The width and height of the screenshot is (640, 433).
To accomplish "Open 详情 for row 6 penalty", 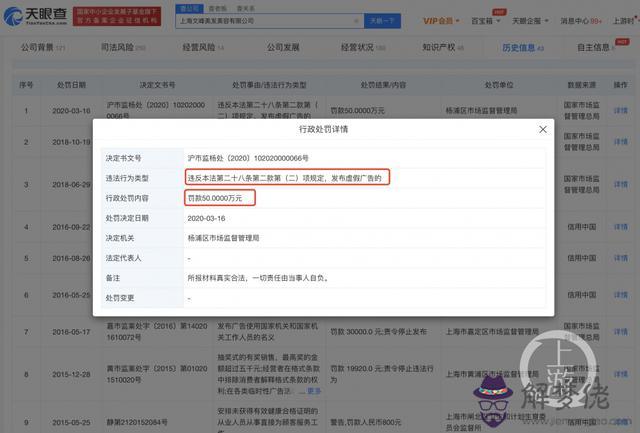I will click(620, 295).
